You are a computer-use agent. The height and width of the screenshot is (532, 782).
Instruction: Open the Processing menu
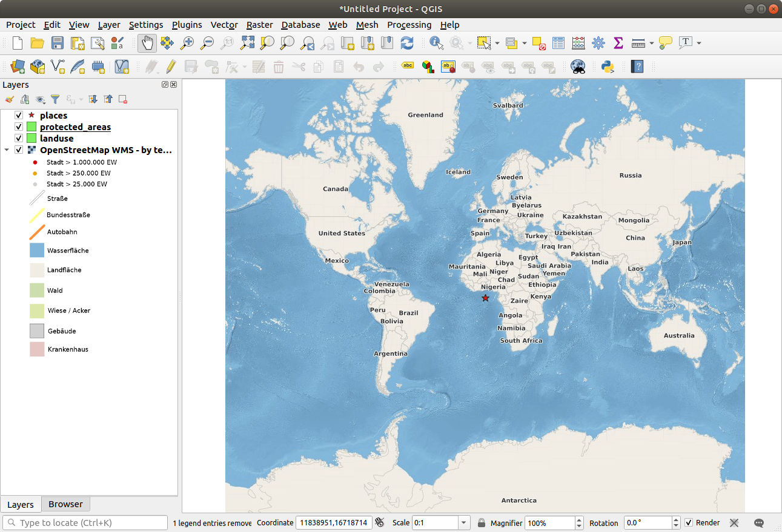(409, 25)
